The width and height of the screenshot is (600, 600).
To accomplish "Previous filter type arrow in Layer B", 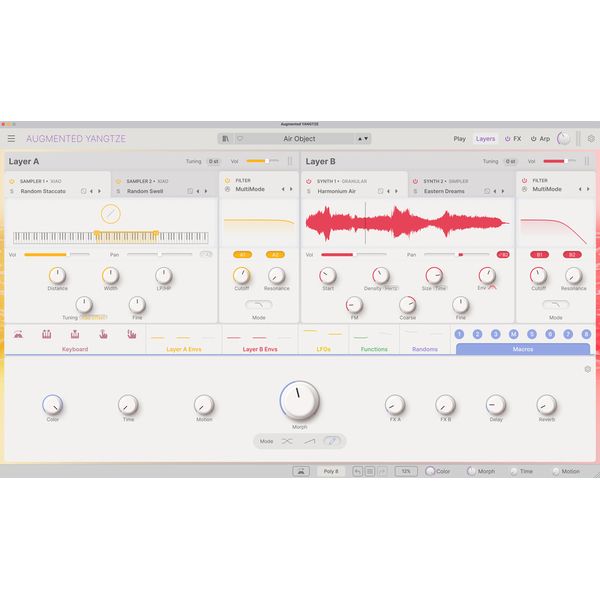I will coord(580,189).
